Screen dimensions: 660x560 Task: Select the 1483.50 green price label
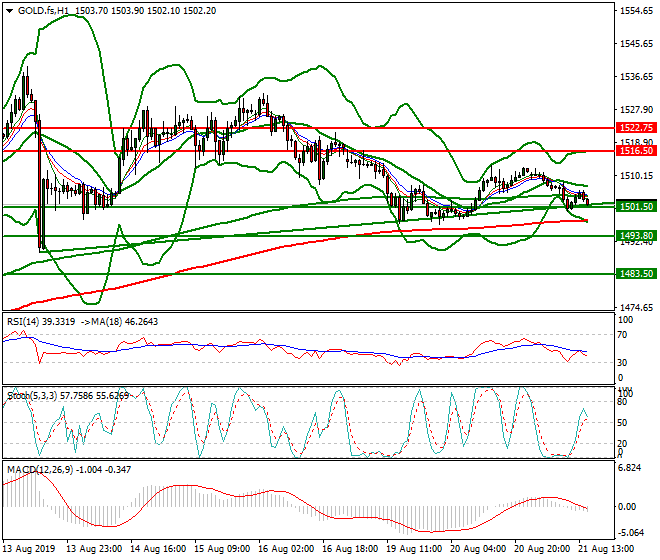point(636,274)
